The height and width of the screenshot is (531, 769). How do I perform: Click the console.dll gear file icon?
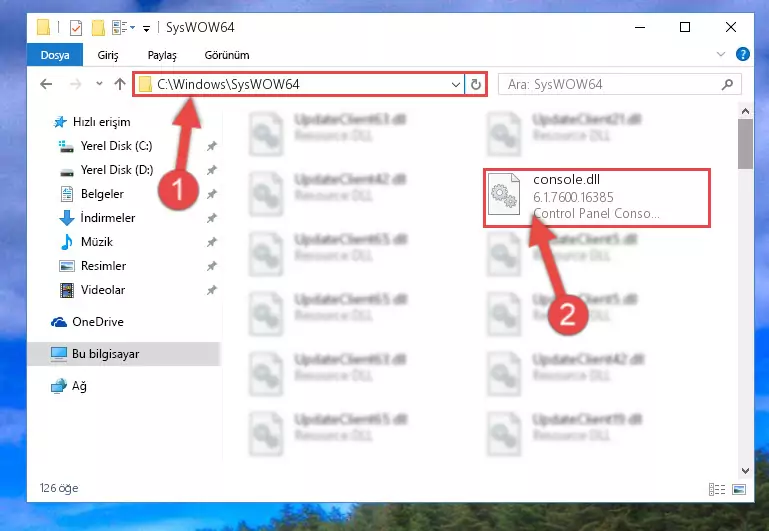504,195
